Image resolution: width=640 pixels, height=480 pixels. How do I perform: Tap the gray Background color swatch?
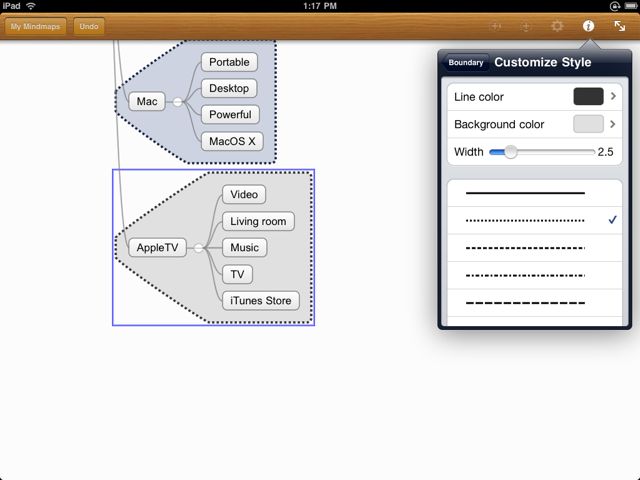(588, 124)
